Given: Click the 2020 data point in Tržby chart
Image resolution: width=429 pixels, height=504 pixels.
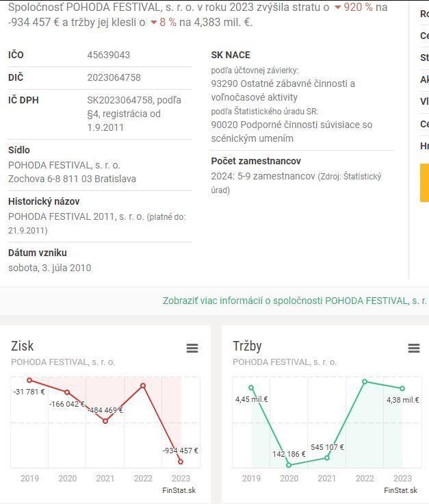Looking at the screenshot, I should (x=289, y=465).
